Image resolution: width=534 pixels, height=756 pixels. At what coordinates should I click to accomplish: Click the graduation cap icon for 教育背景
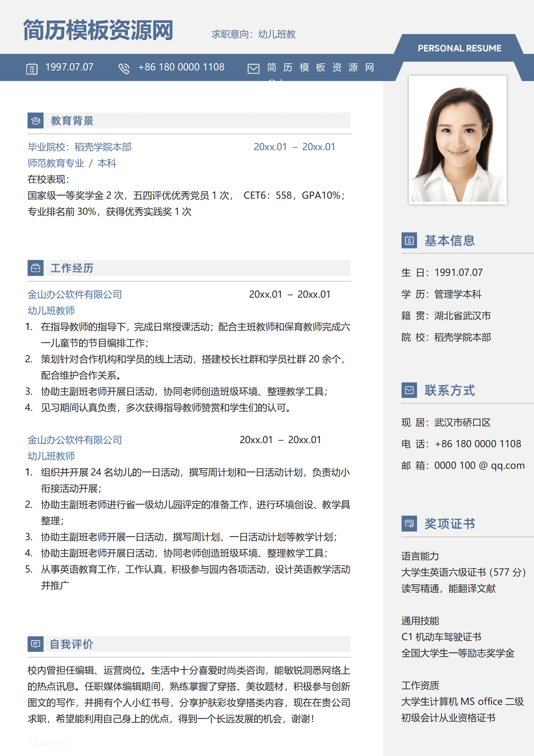pyautogui.click(x=36, y=121)
